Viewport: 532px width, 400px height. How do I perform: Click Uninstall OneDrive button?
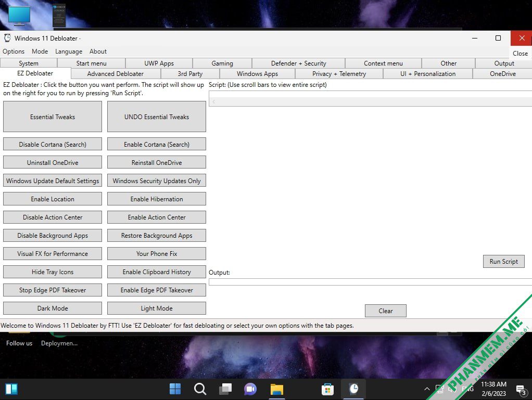pyautogui.click(x=53, y=162)
